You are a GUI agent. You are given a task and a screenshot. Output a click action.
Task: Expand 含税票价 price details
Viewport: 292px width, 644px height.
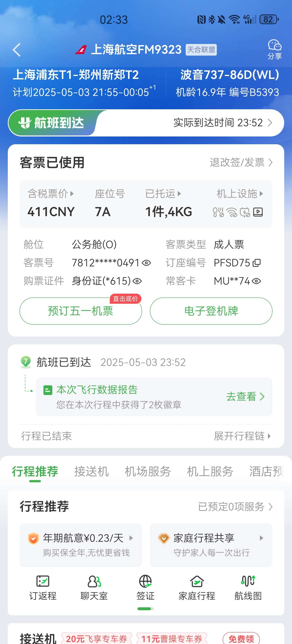coord(51,194)
